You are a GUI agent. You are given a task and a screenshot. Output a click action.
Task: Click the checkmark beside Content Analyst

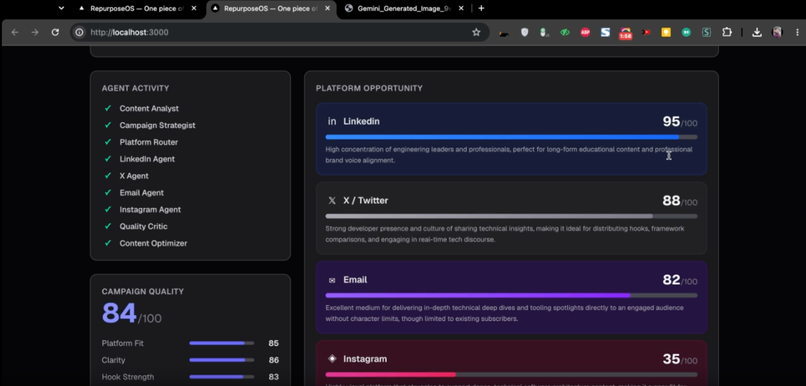[x=108, y=108]
